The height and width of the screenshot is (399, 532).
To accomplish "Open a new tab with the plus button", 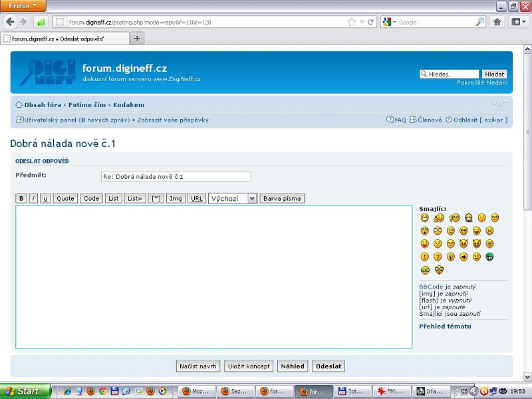I will point(138,39).
